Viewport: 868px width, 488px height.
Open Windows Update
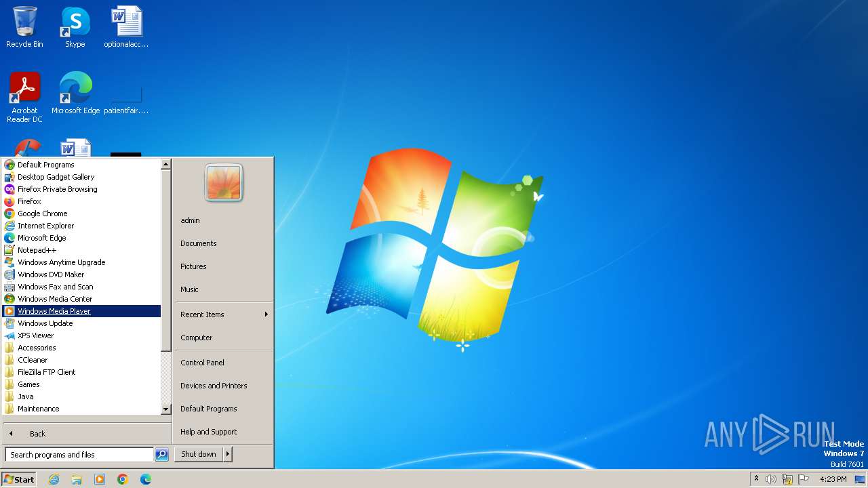81,323
